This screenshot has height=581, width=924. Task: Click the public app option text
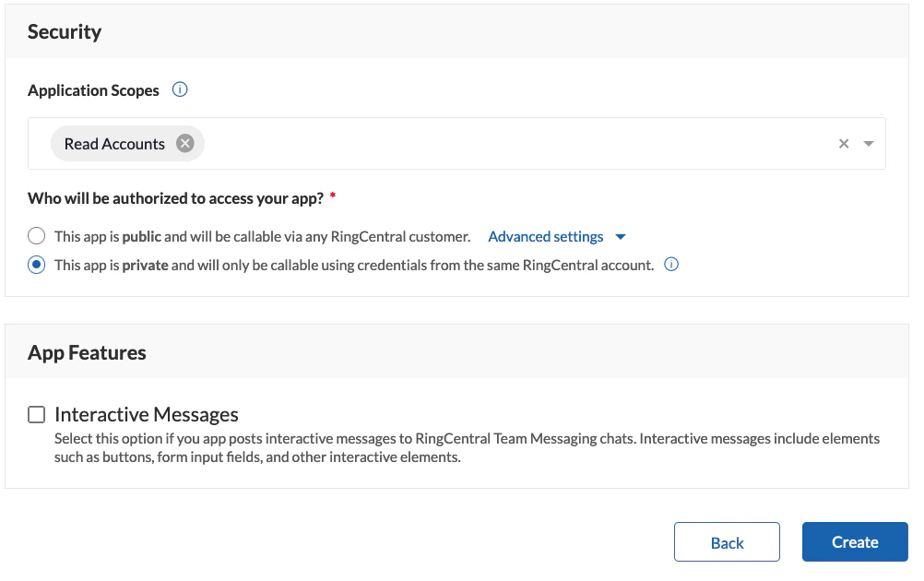pos(262,237)
